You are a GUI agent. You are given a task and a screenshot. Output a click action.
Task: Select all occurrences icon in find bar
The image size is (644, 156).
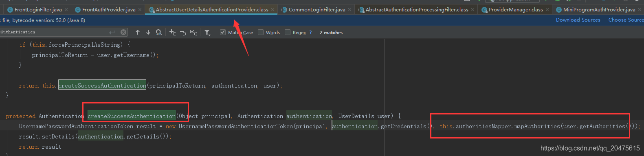point(193,32)
